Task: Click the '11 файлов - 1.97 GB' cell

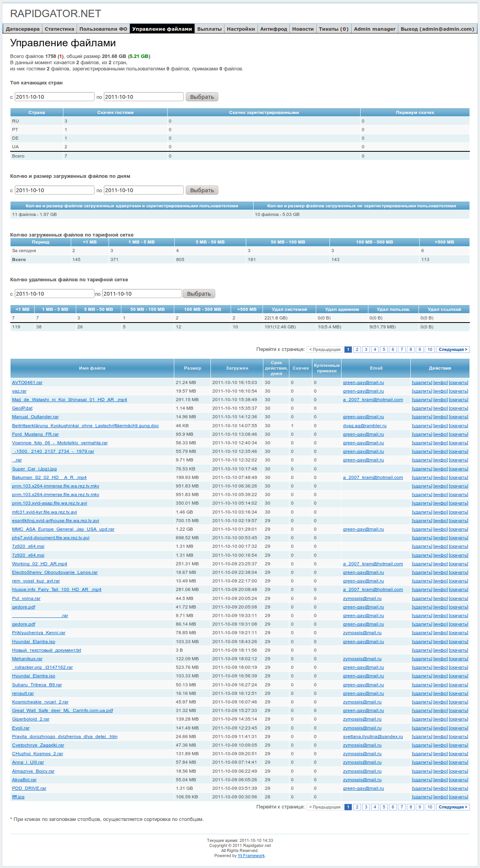Action: [x=132, y=214]
